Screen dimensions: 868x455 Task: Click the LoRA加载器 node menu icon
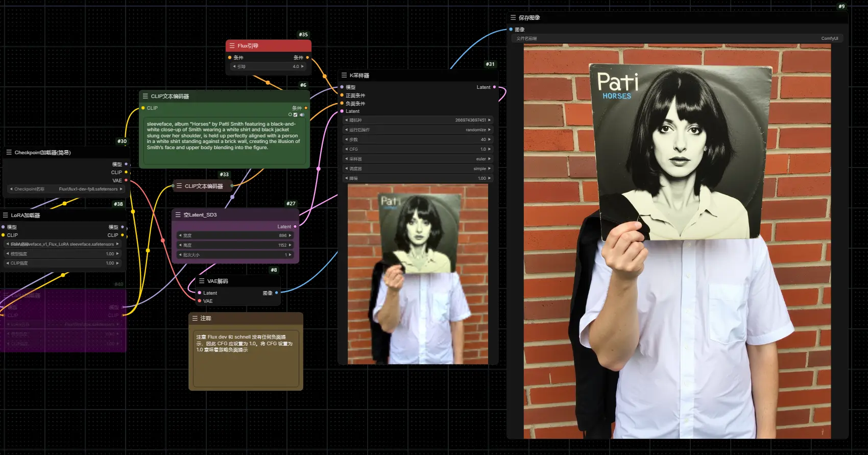click(x=6, y=215)
